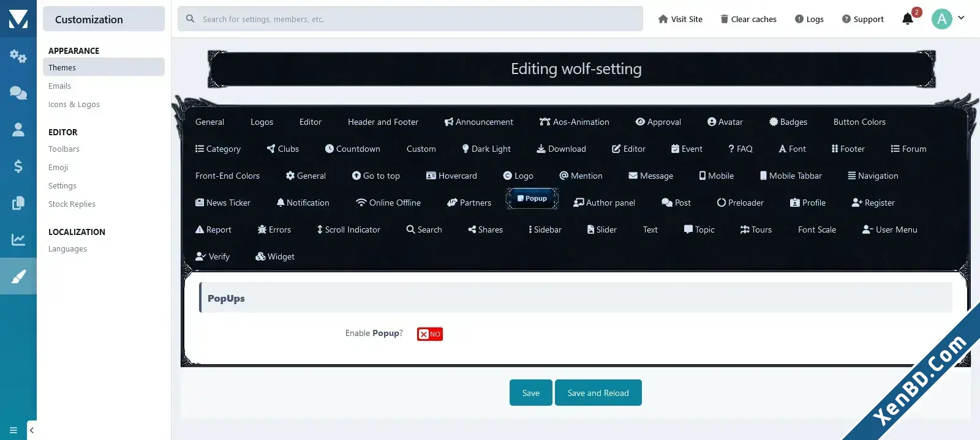Open the notifications bell icon

[x=908, y=19]
